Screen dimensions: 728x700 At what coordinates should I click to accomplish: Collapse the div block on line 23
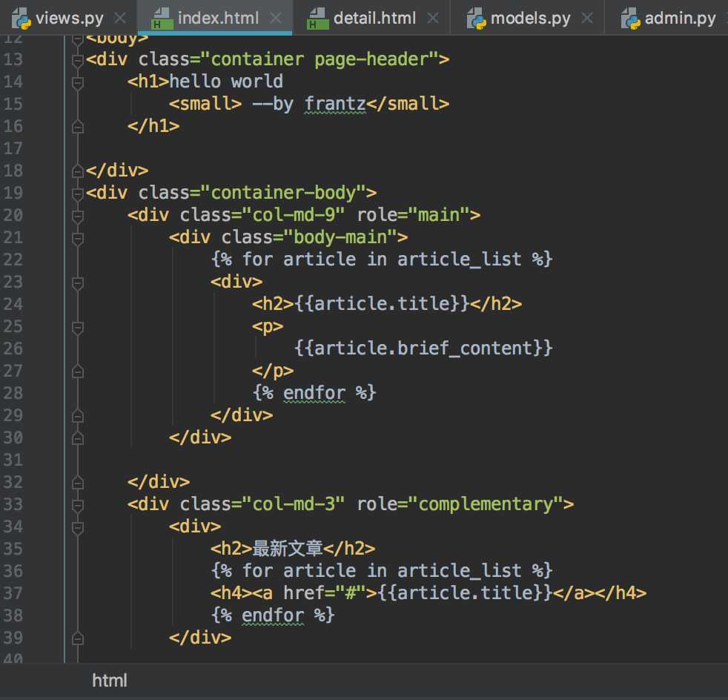78,283
